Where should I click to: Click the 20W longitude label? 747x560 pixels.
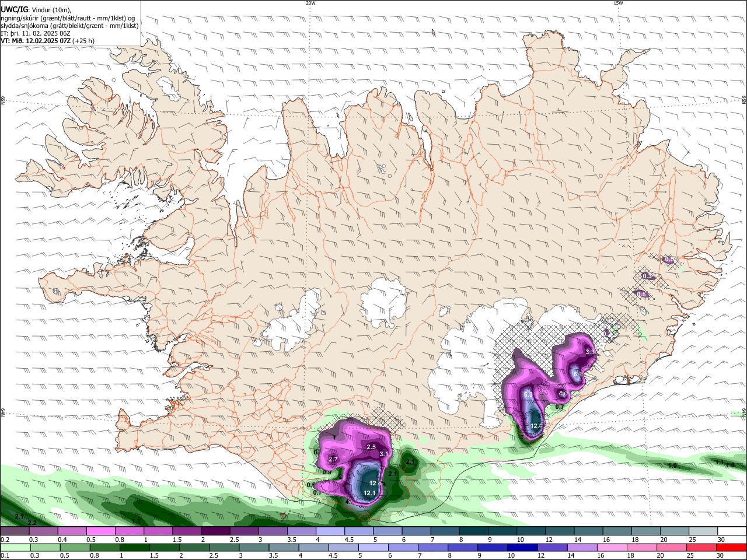tap(310, 3)
